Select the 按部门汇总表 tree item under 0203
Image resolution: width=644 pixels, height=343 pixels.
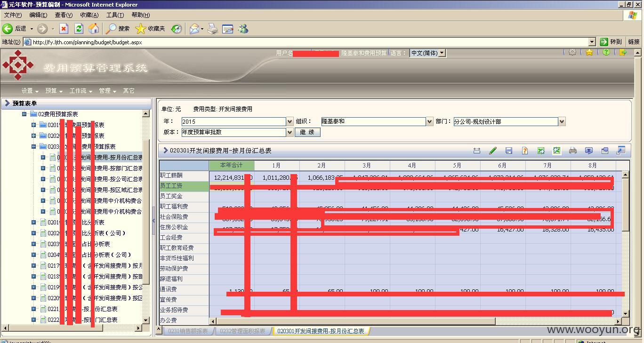point(100,168)
